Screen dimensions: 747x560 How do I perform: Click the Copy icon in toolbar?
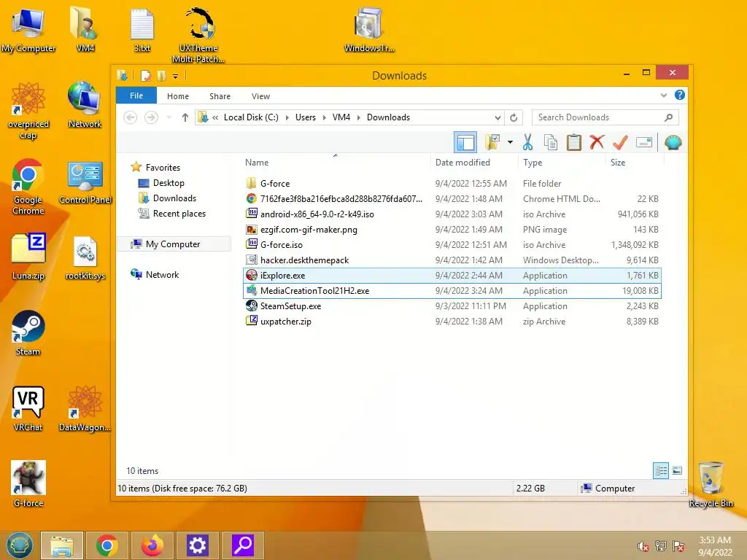551,142
